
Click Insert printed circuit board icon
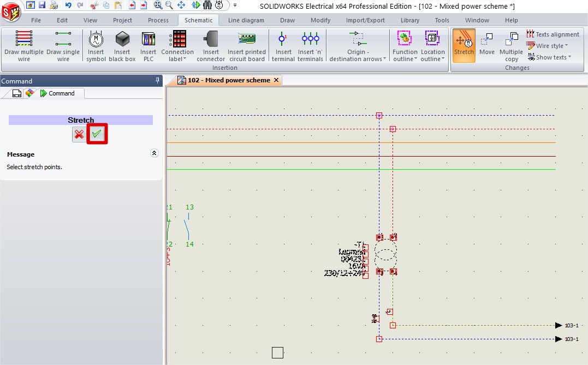tap(246, 45)
